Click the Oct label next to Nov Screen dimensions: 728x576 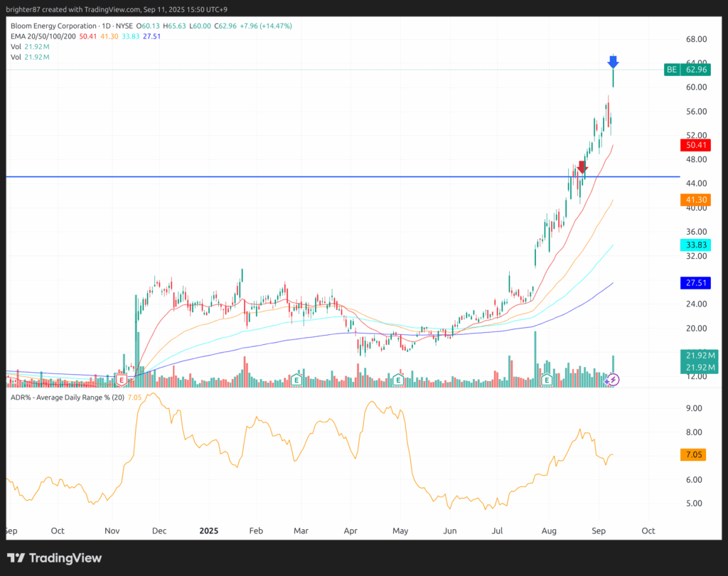58,530
